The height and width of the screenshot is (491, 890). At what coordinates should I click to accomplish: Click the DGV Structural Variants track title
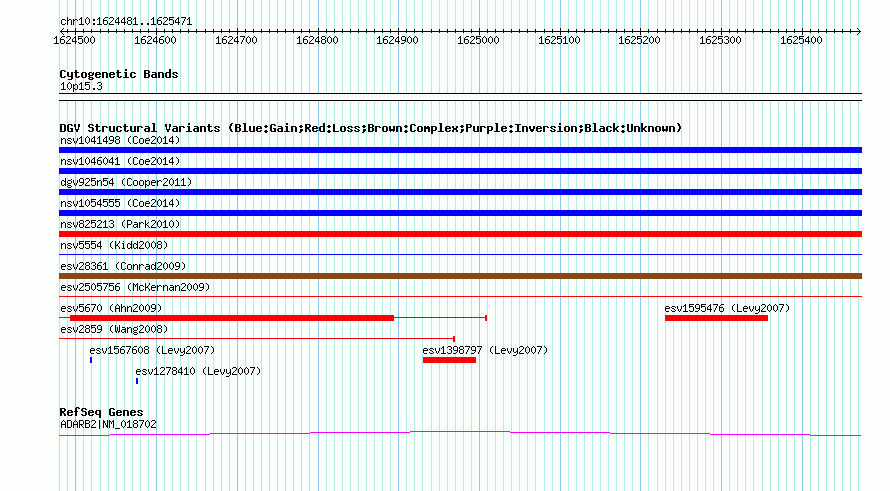[x=371, y=128]
